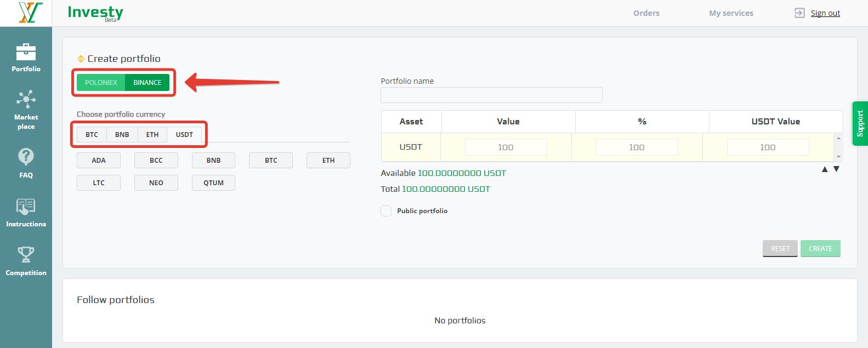Click the Investy brand title

[95, 12]
